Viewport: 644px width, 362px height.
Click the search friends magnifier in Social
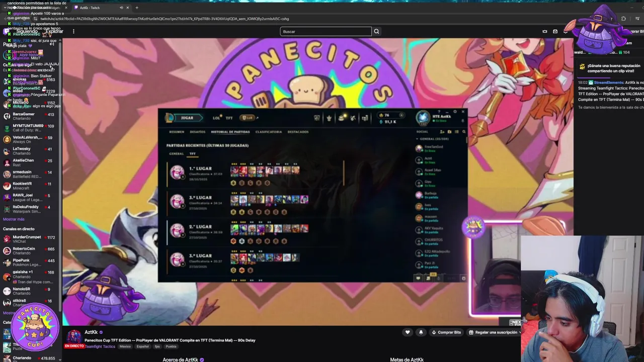click(464, 132)
